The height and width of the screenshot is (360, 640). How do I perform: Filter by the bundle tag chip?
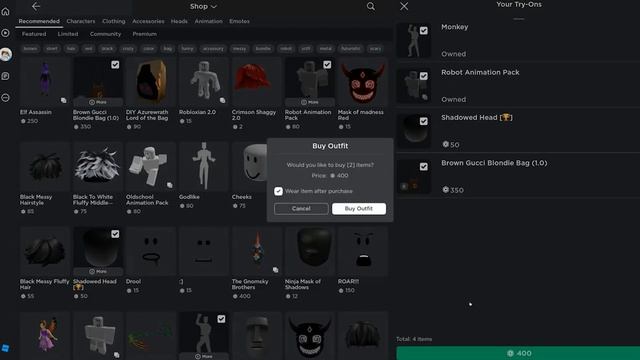(263, 49)
